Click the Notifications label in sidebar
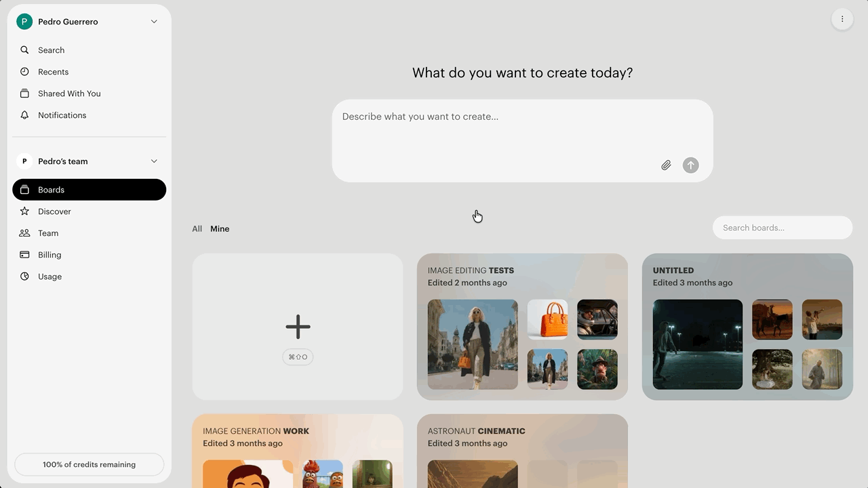 62,115
